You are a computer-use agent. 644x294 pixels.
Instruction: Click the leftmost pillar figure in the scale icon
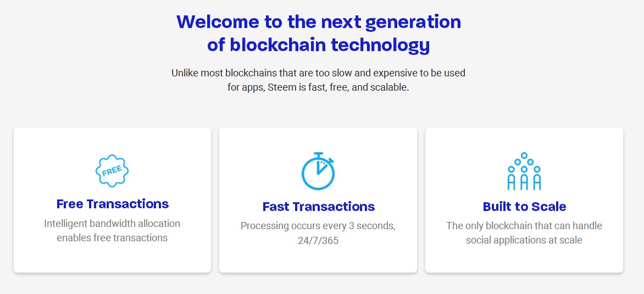pos(511,182)
